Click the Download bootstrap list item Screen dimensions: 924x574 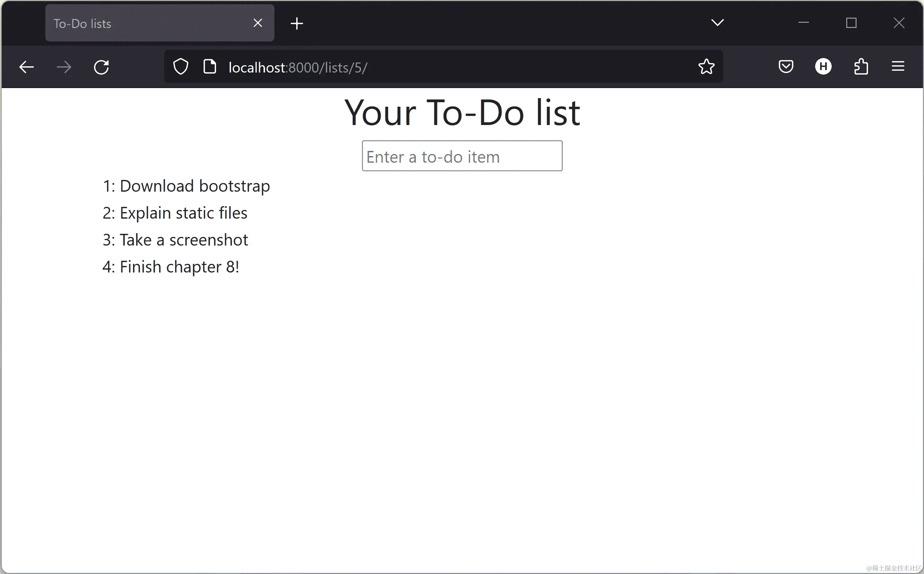(x=186, y=186)
